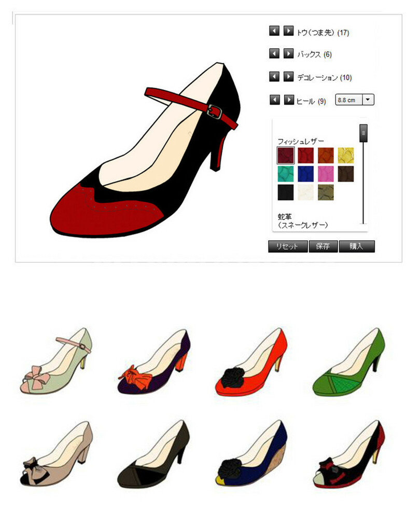This screenshot has height=525, width=420.
Task: Open the 8.8 cm heel height dropdown
Action: 368,100
